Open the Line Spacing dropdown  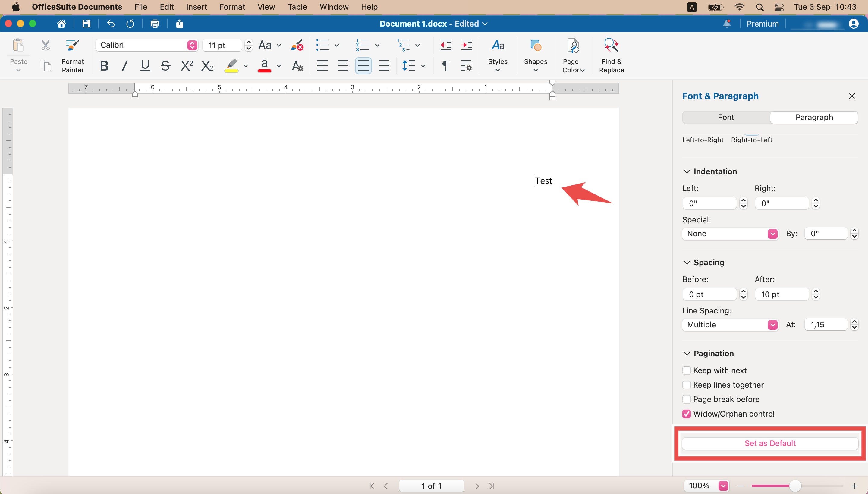(772, 324)
